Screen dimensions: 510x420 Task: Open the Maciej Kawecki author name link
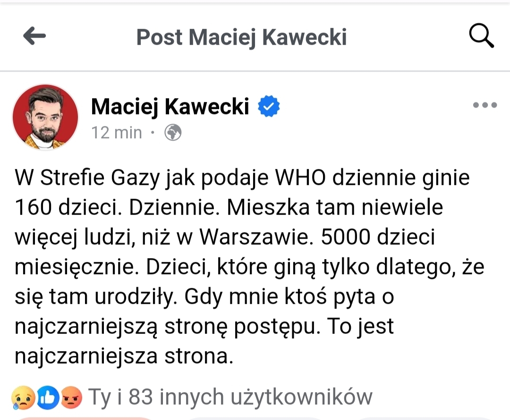point(170,107)
